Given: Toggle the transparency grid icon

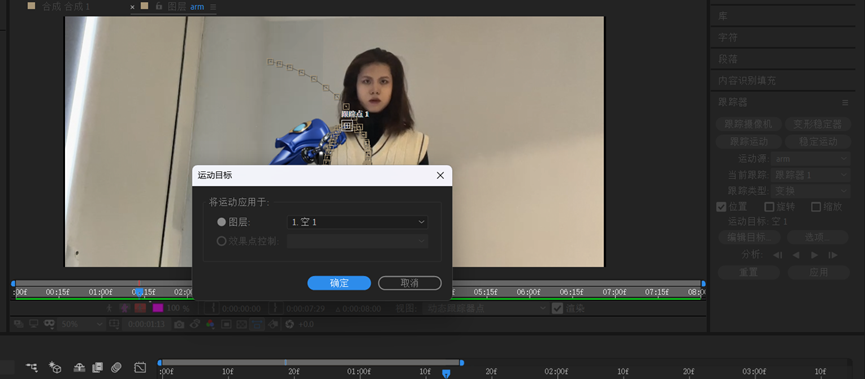Looking at the screenshot, I should [242, 324].
